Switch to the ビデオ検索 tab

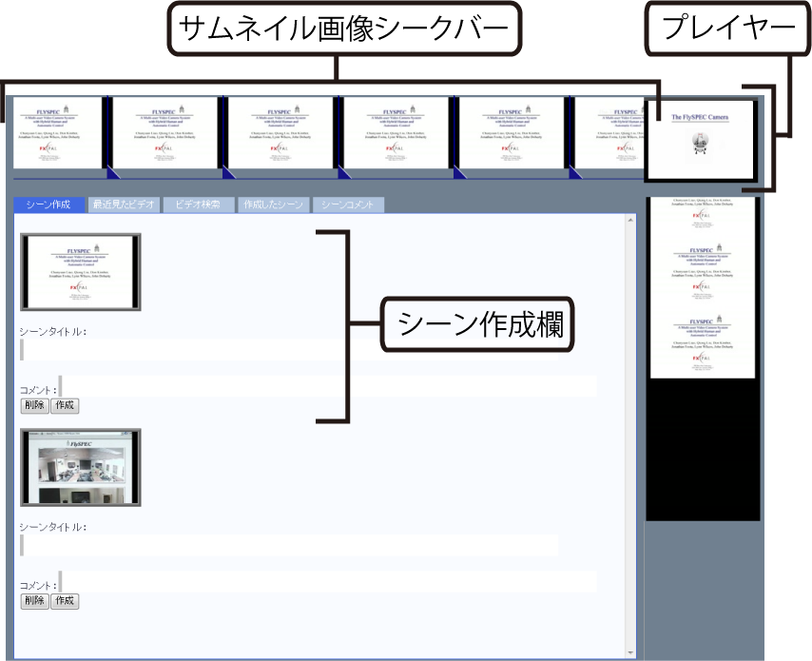199,204
